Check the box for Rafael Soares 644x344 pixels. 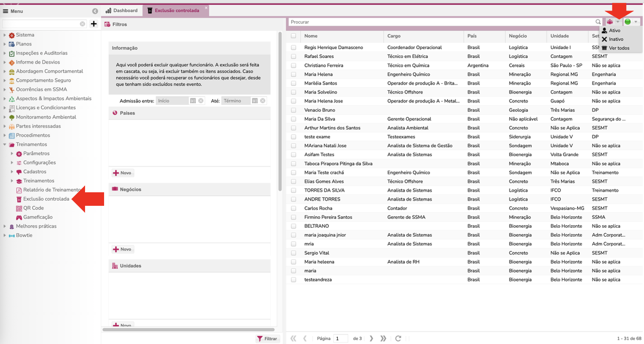click(x=294, y=57)
